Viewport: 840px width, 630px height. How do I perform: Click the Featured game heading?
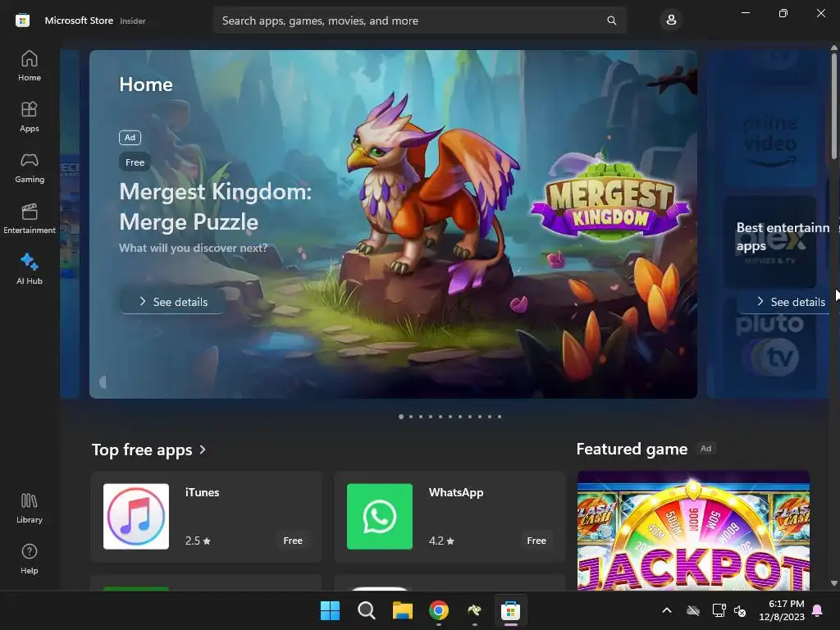click(x=632, y=449)
